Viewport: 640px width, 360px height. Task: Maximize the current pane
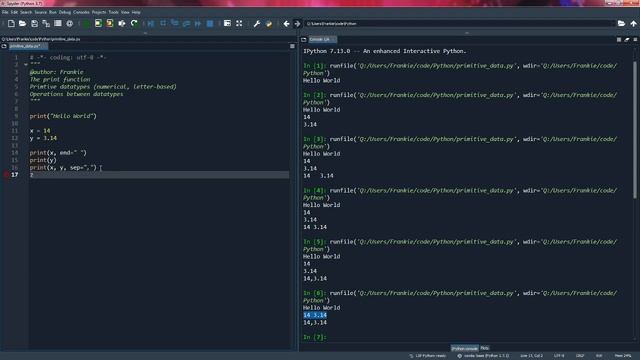click(227, 24)
